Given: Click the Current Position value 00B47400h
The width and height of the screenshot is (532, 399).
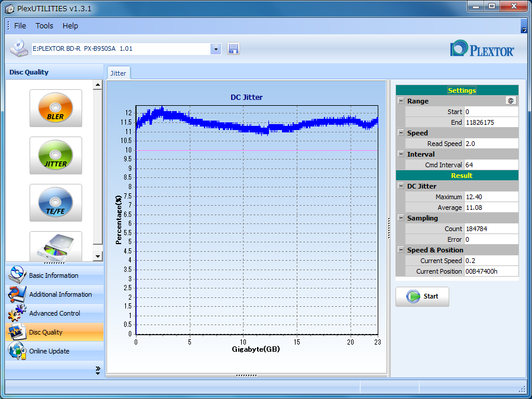Looking at the screenshot, I should pos(491,271).
